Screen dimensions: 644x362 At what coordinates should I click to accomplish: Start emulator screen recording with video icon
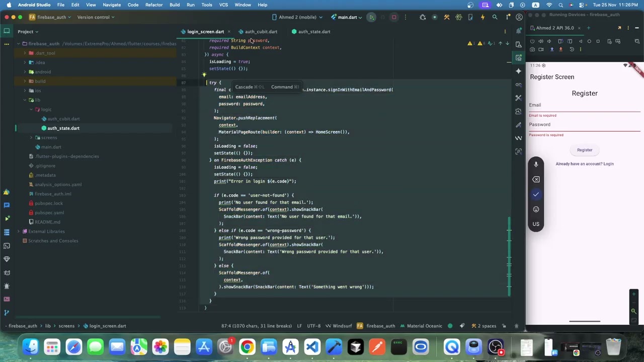click(541, 49)
